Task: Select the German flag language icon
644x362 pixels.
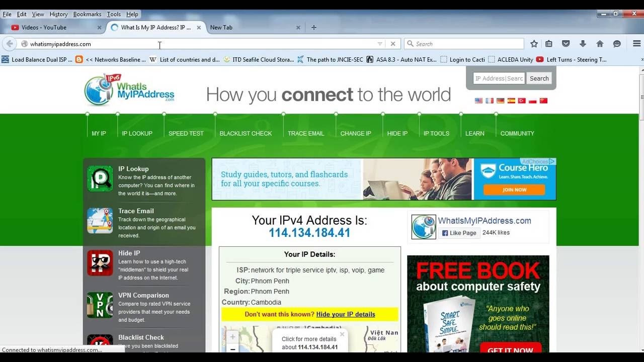Action: point(500,101)
